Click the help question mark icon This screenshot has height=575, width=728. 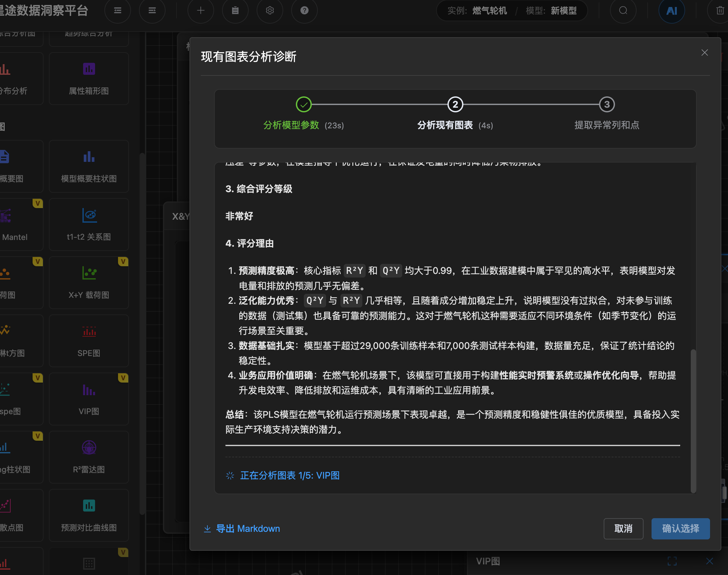304,11
